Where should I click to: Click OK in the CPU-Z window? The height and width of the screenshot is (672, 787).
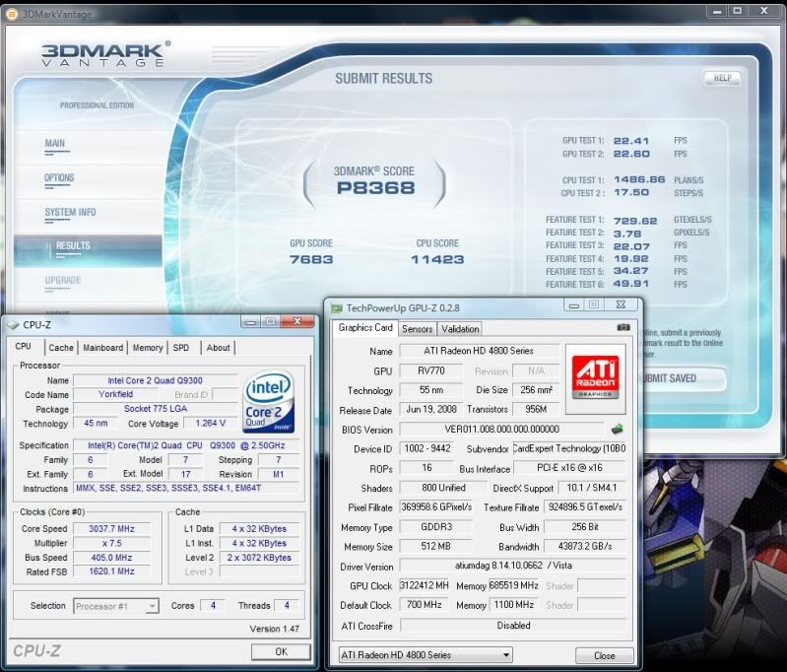coord(281,651)
